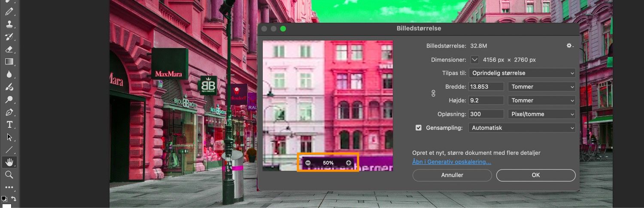644x208 pixels.
Task: Open the gear settings menu in Billedstørrelse
Action: (570, 45)
